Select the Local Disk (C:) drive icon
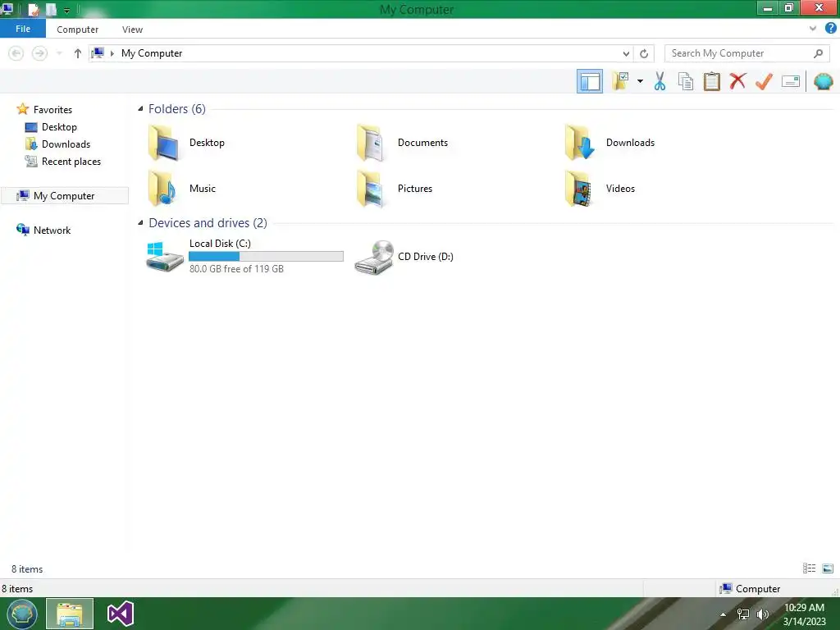 pos(164,257)
